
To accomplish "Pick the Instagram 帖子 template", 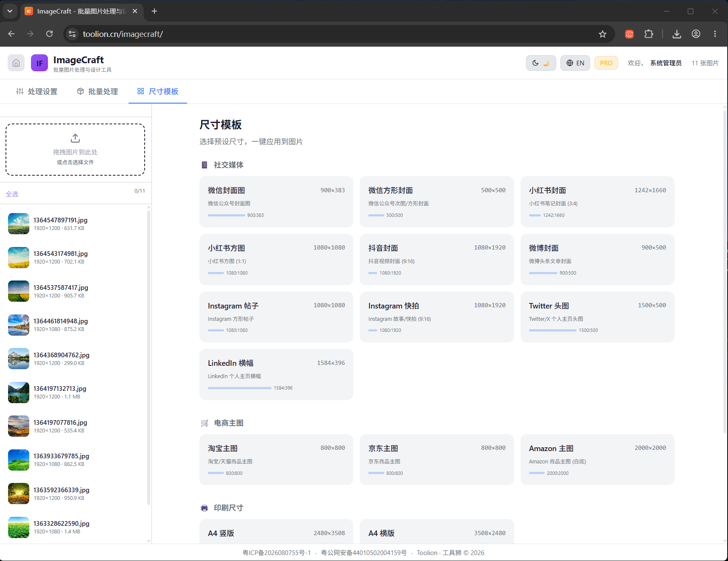I will coord(276,317).
